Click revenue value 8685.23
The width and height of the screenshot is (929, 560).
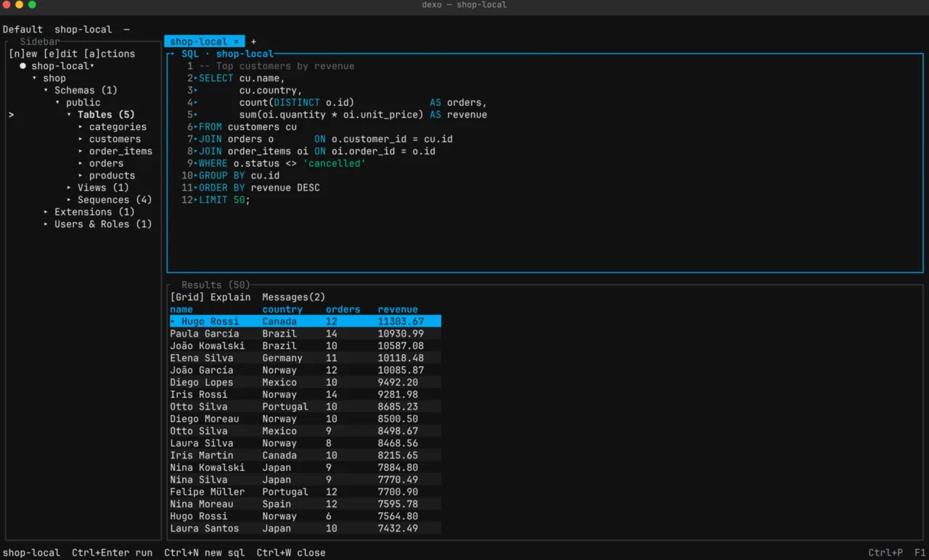tap(398, 407)
